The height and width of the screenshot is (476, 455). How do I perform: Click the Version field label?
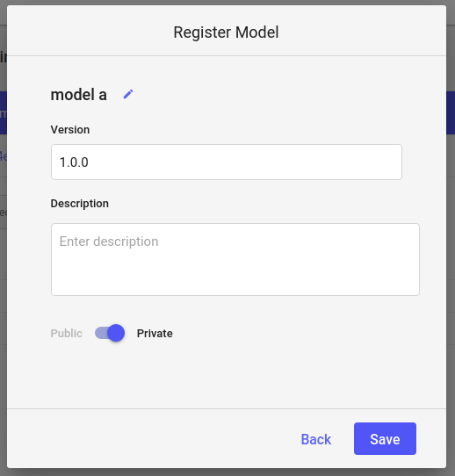[x=70, y=130]
